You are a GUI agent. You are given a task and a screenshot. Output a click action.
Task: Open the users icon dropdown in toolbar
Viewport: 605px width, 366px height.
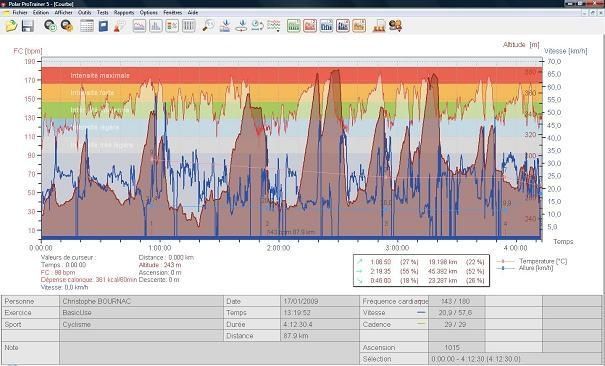point(395,26)
